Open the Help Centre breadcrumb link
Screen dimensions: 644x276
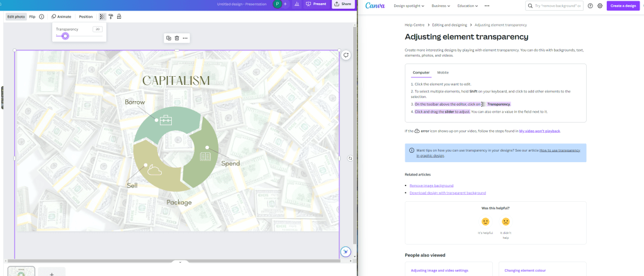(x=414, y=25)
